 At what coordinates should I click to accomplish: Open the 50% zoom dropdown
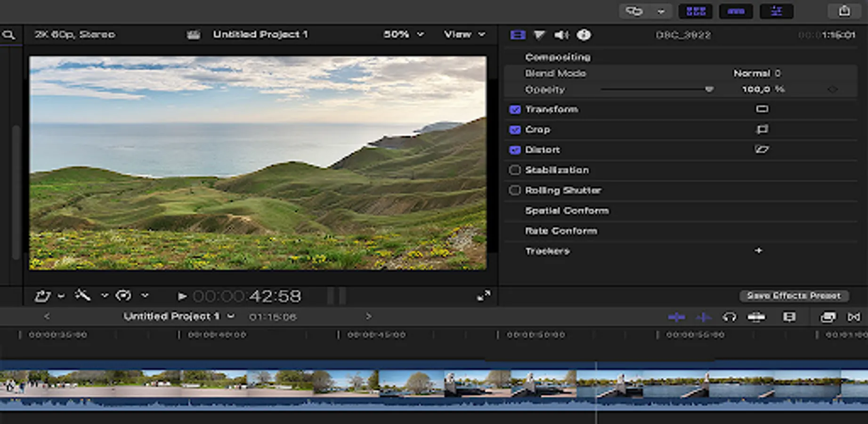[403, 34]
